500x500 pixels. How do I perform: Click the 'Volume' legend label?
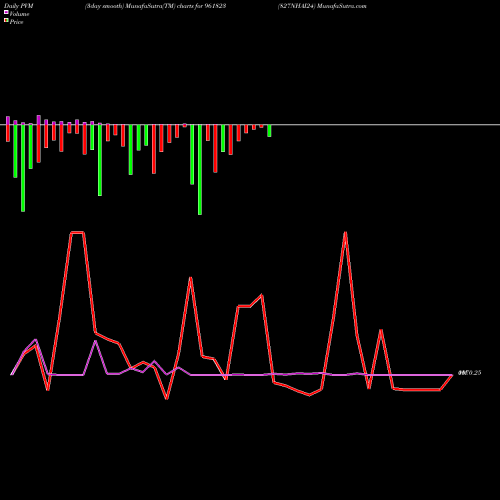coord(19,14)
